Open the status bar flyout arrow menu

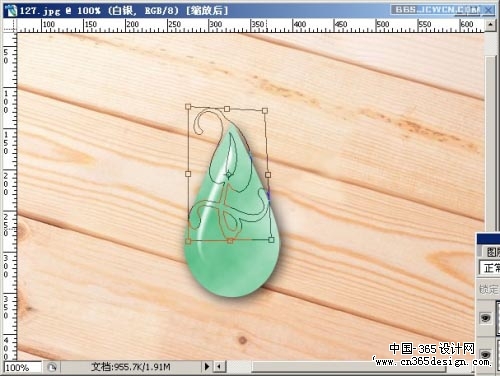207,367
